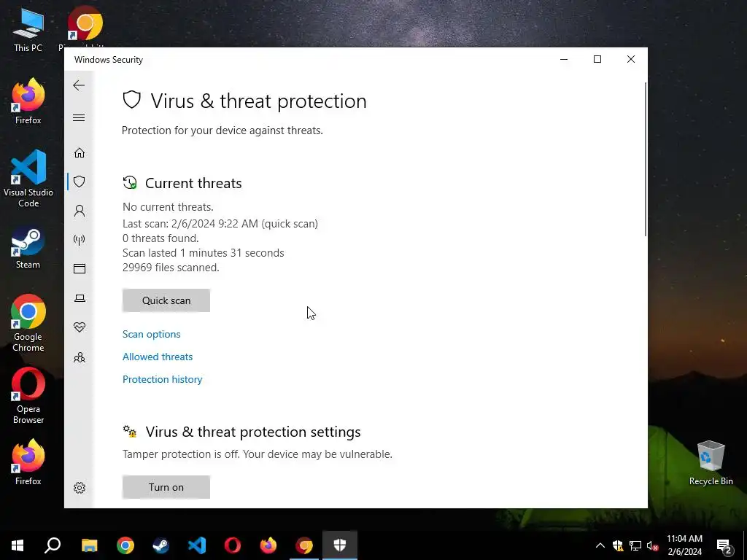Select the Opera Browser desktop shortcut
Image resolution: width=747 pixels, height=560 pixels.
tap(28, 395)
